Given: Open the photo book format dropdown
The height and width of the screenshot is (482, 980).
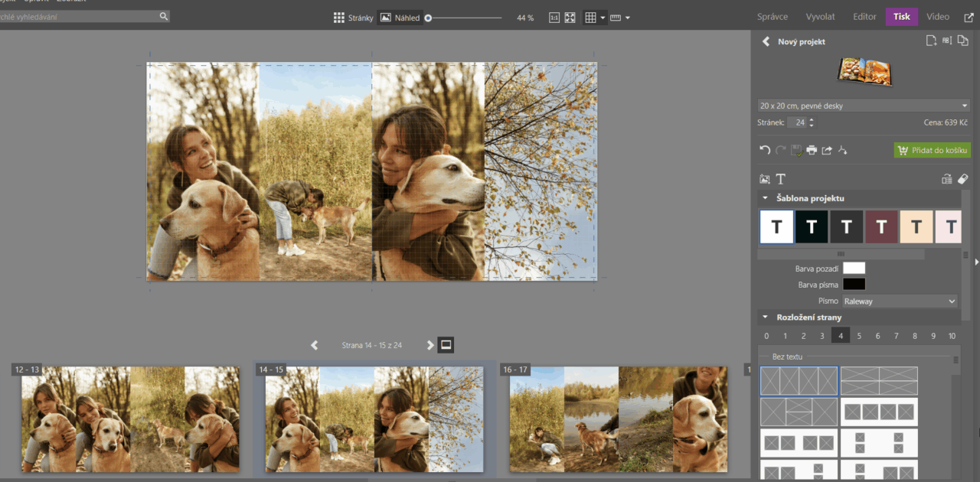Looking at the screenshot, I should click(x=863, y=106).
